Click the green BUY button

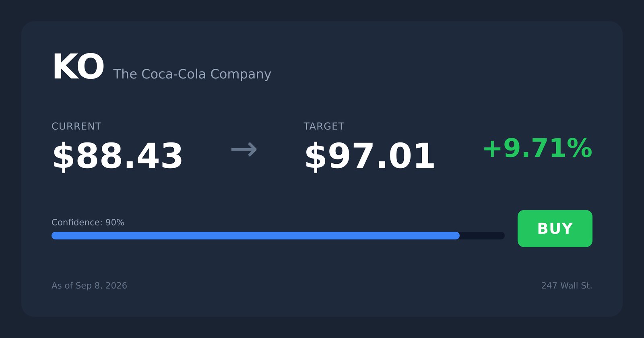(x=555, y=229)
